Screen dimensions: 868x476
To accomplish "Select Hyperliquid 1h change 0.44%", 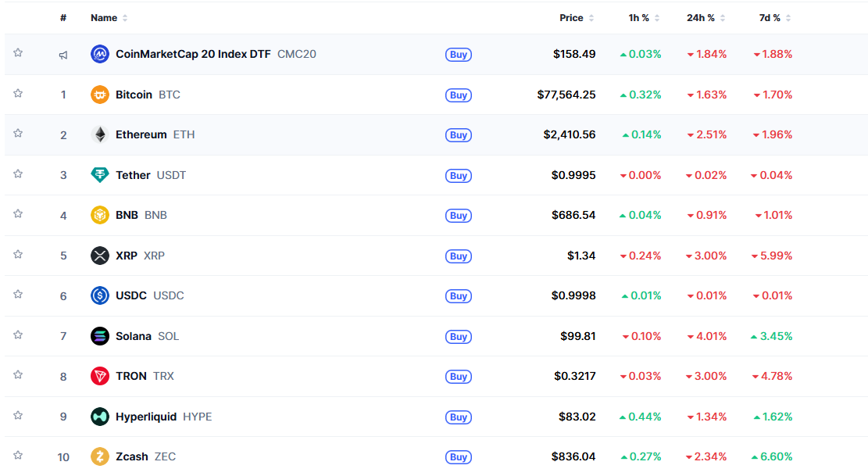I will click(640, 417).
